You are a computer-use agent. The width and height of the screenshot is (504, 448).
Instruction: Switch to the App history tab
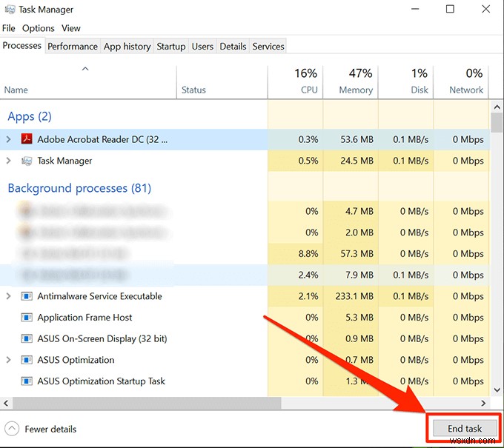click(127, 46)
